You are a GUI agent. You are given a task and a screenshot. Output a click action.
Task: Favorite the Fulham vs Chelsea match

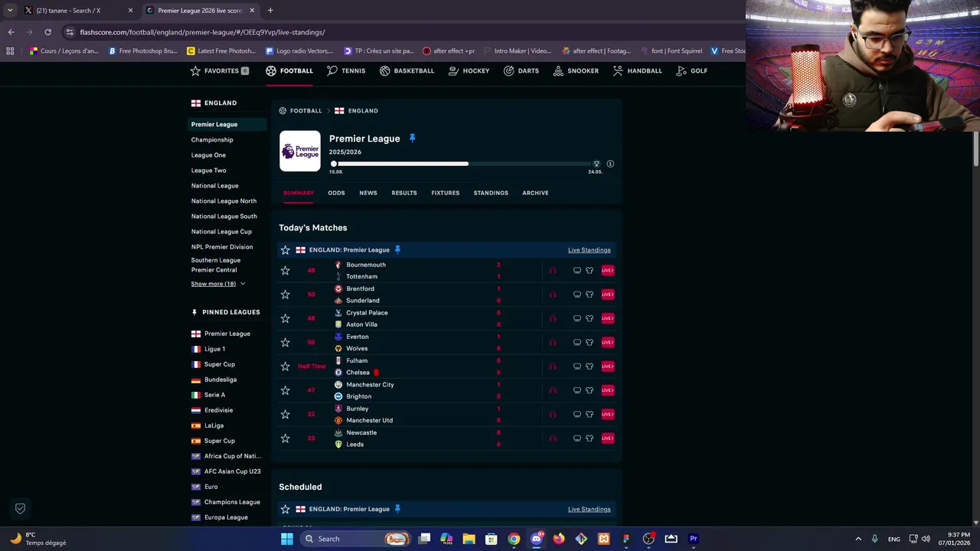(286, 367)
